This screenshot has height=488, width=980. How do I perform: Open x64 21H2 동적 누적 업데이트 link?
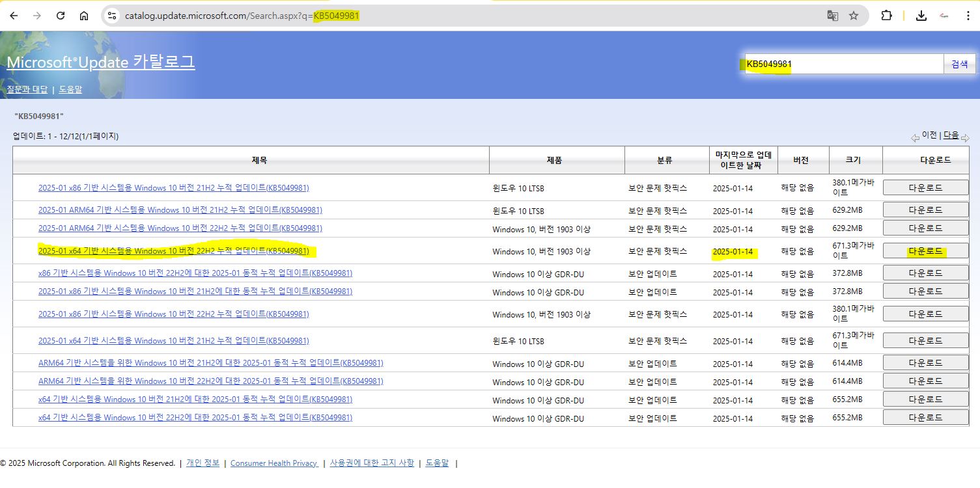click(x=195, y=400)
